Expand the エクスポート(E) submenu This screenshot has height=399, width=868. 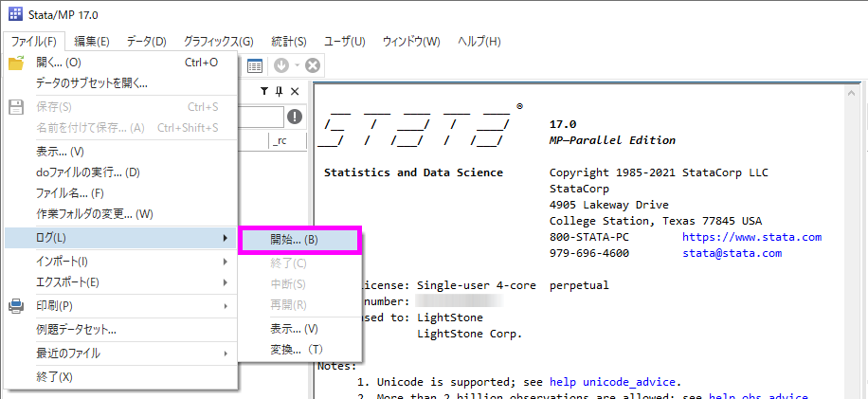(x=121, y=282)
